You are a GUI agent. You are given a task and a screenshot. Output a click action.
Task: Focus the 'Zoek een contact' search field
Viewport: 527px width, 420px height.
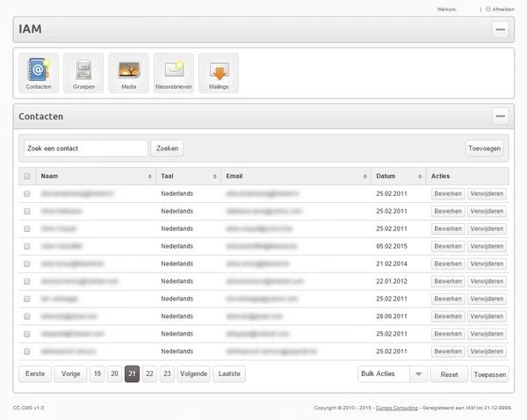(86, 148)
